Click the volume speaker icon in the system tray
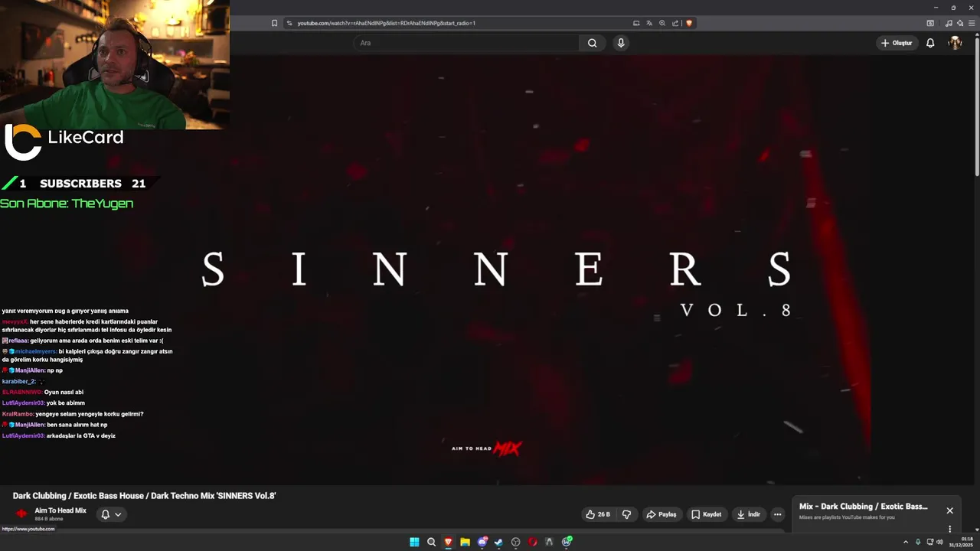 tap(939, 542)
